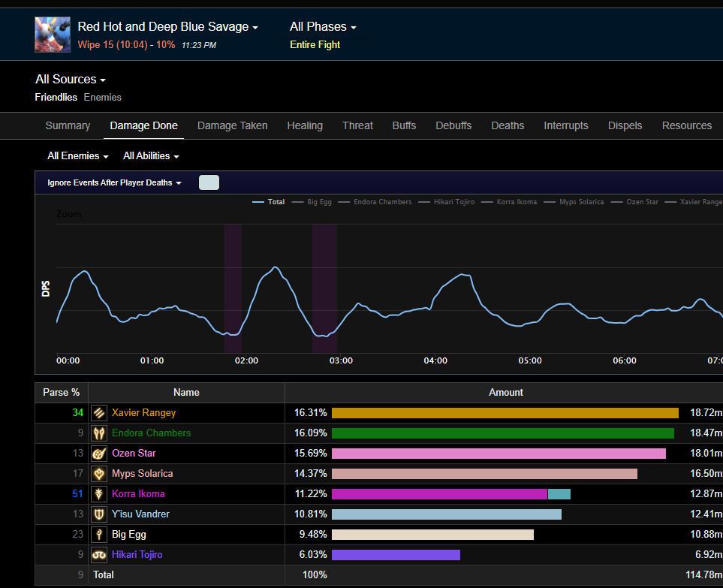Click the encounter boss thumbnail image
The width and height of the screenshot is (723, 588).
53,35
